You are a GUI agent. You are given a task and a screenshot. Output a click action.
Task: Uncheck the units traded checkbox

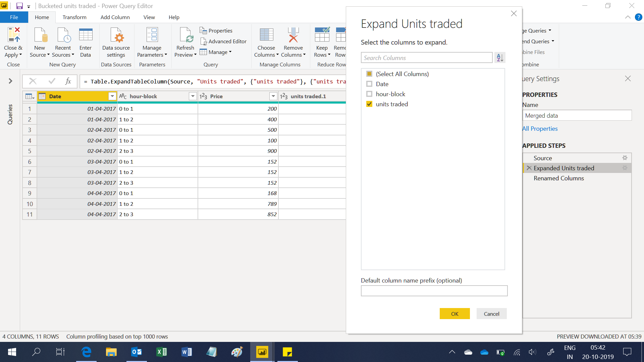[x=369, y=104]
